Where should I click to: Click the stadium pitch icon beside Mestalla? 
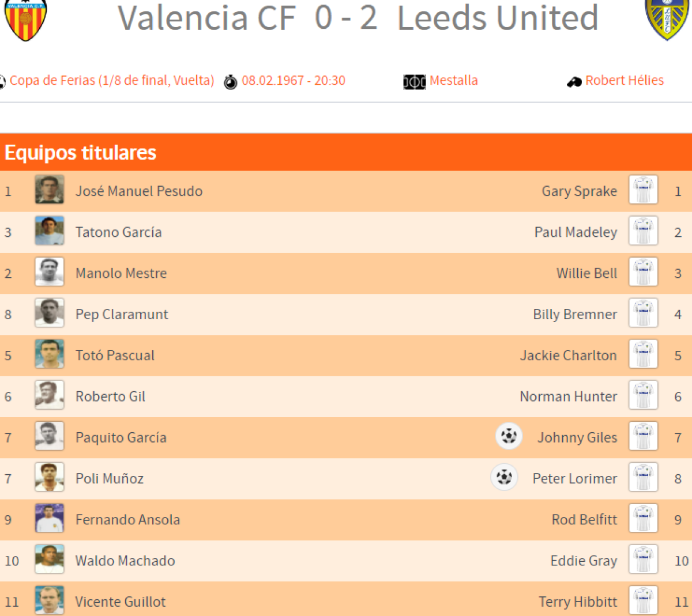pyautogui.click(x=414, y=82)
